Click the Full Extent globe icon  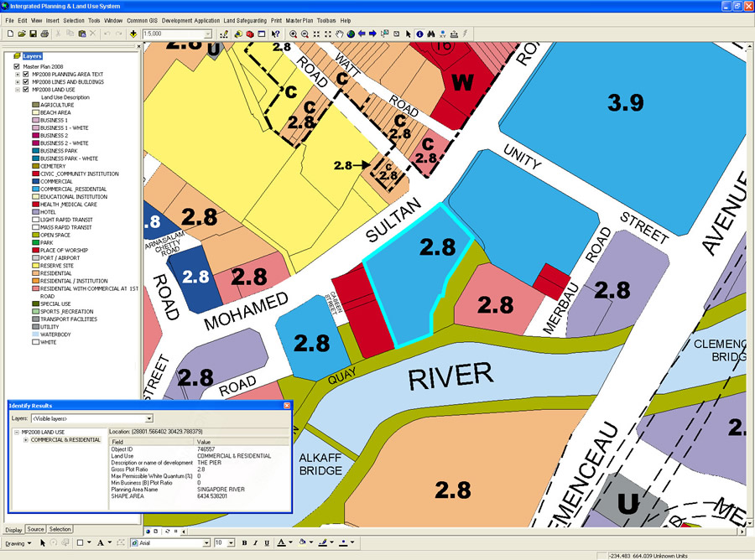(x=348, y=34)
